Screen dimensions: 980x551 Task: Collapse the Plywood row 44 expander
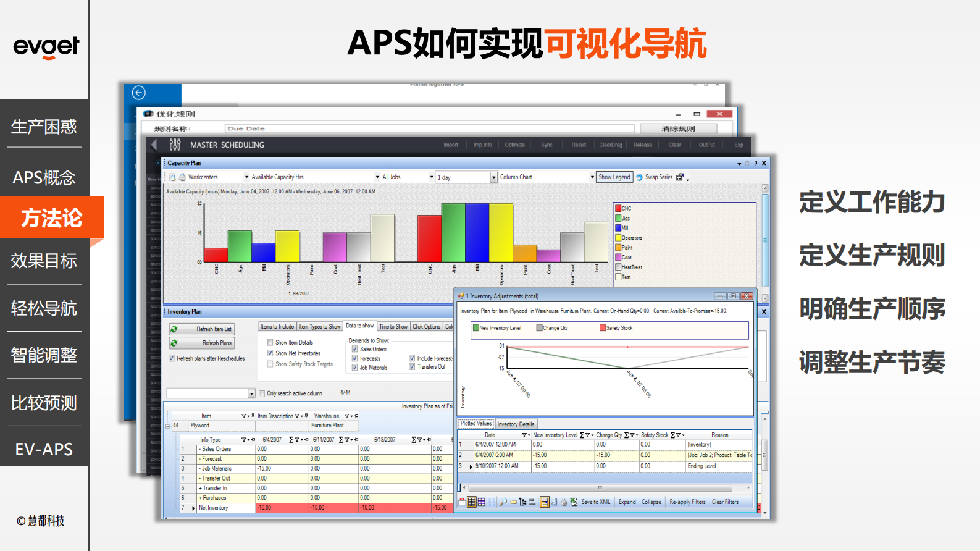pos(168,426)
